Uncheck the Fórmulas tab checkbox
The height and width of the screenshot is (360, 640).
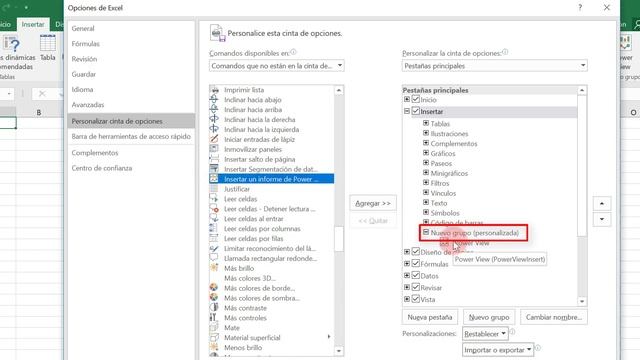pos(416,263)
